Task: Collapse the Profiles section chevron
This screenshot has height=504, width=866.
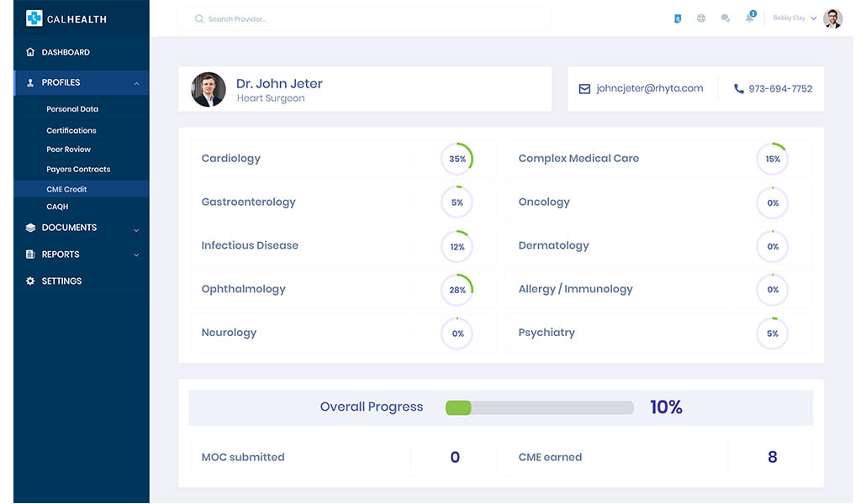Action: [135, 82]
